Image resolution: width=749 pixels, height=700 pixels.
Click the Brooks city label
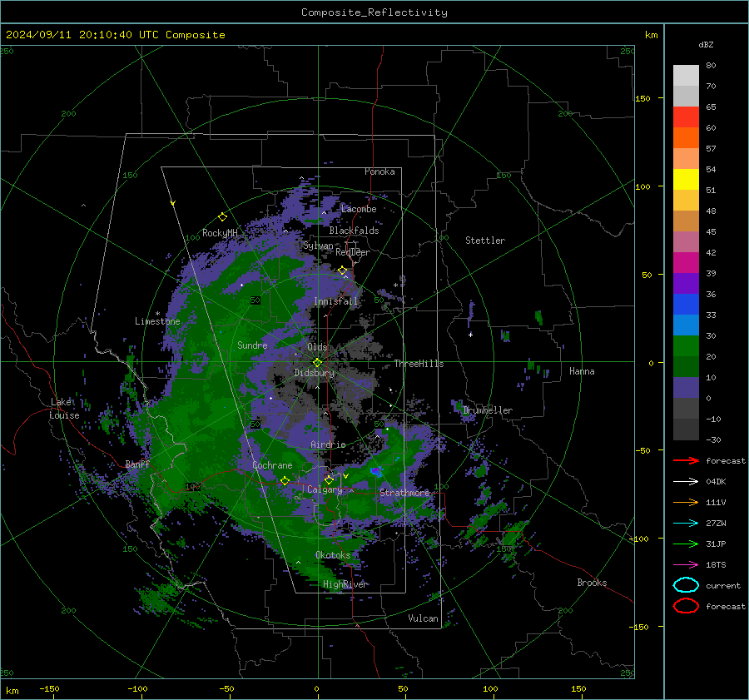(x=592, y=583)
